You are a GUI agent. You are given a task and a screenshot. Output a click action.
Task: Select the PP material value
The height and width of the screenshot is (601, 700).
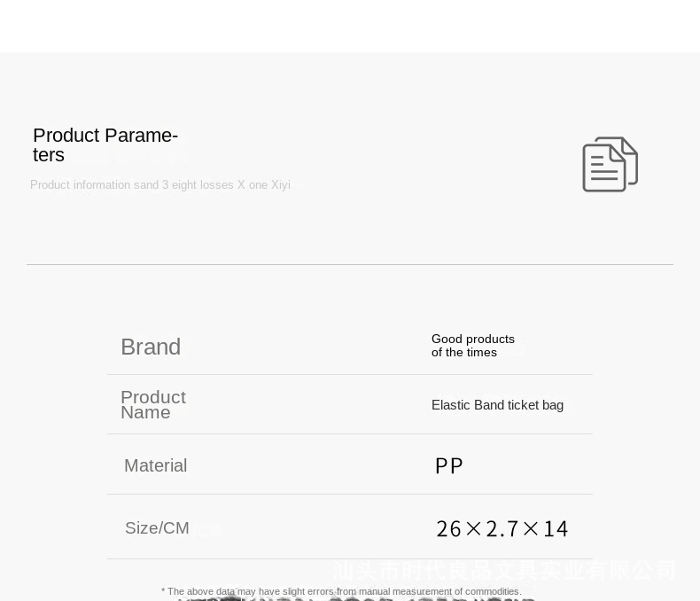tap(449, 466)
